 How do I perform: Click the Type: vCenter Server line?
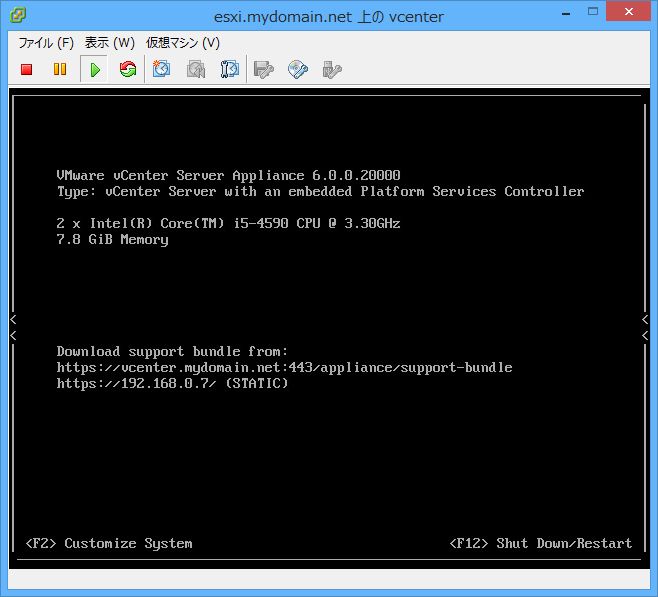click(320, 191)
